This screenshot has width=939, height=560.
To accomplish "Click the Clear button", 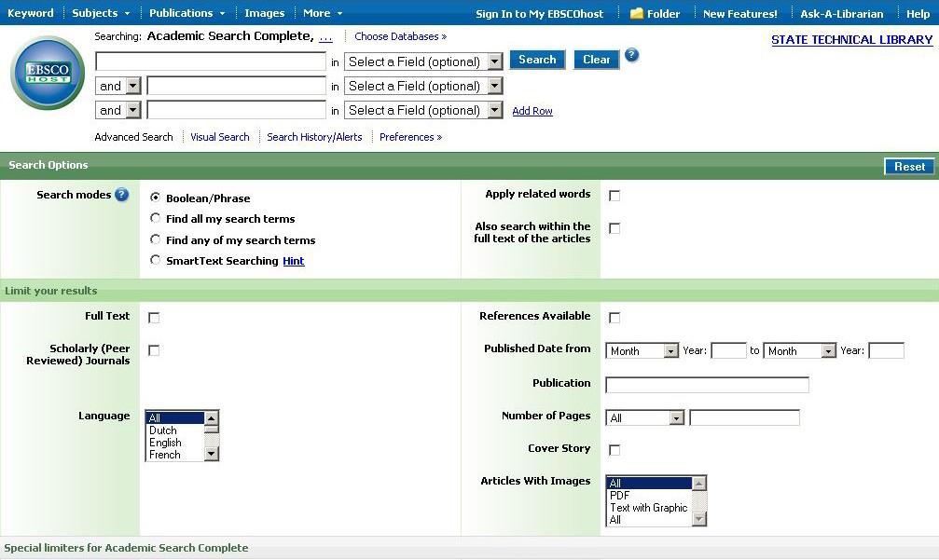I will tap(596, 60).
